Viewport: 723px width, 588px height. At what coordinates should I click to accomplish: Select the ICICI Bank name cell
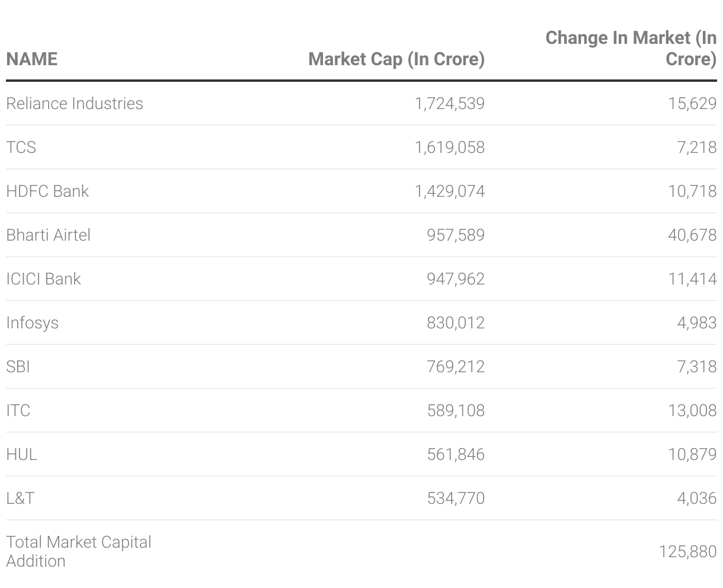point(43,279)
